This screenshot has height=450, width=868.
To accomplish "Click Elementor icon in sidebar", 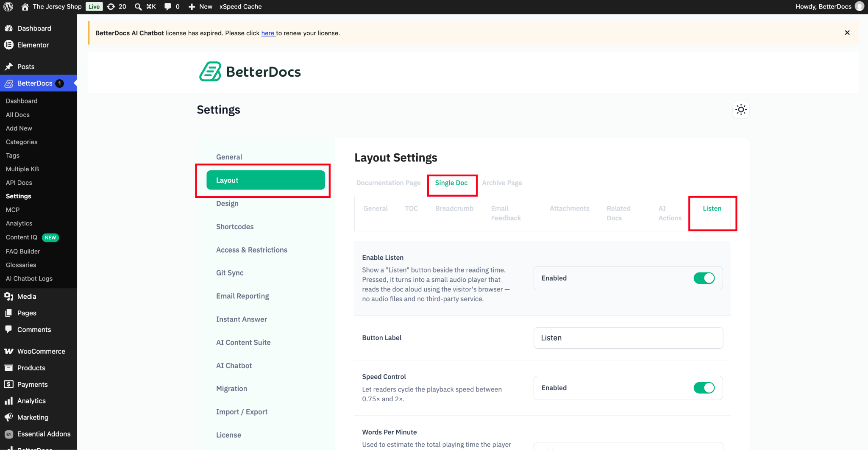I will [8, 45].
